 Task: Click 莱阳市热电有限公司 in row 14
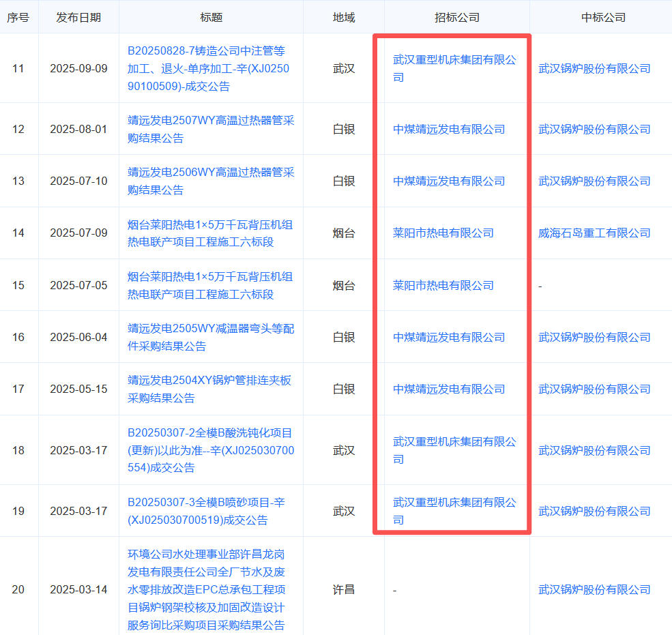click(x=443, y=233)
